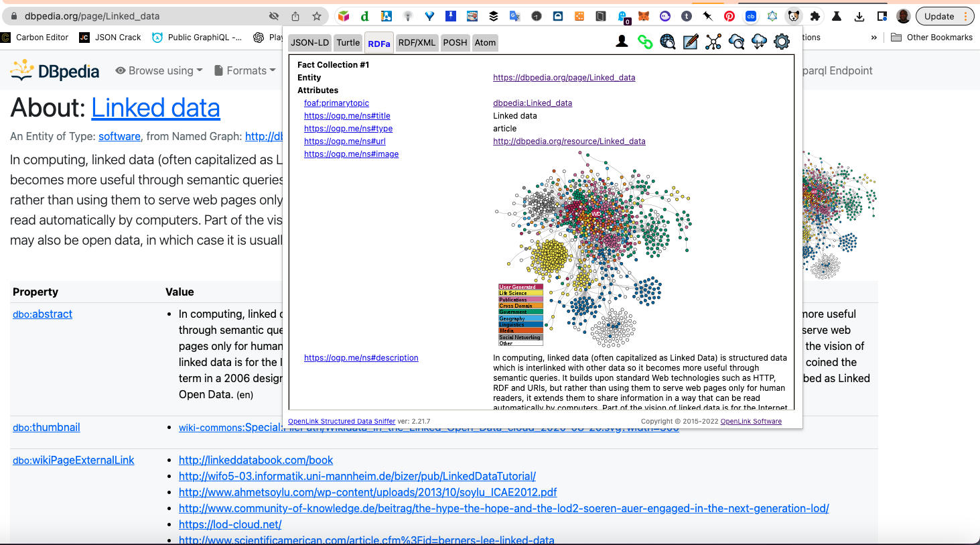The image size is (980, 545).
Task: Open the Public GraphiQL bookmark
Action: tap(198, 38)
